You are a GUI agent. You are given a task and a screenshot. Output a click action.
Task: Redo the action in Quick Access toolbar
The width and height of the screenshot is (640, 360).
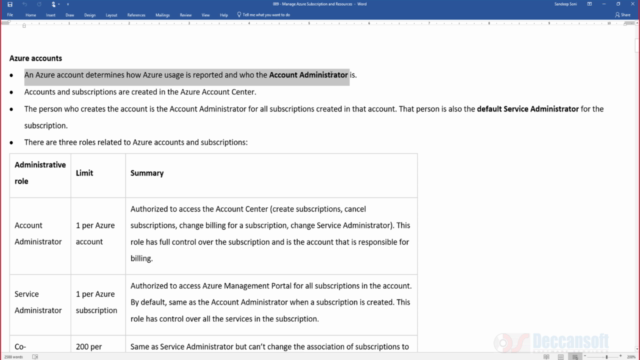pos(39,4)
